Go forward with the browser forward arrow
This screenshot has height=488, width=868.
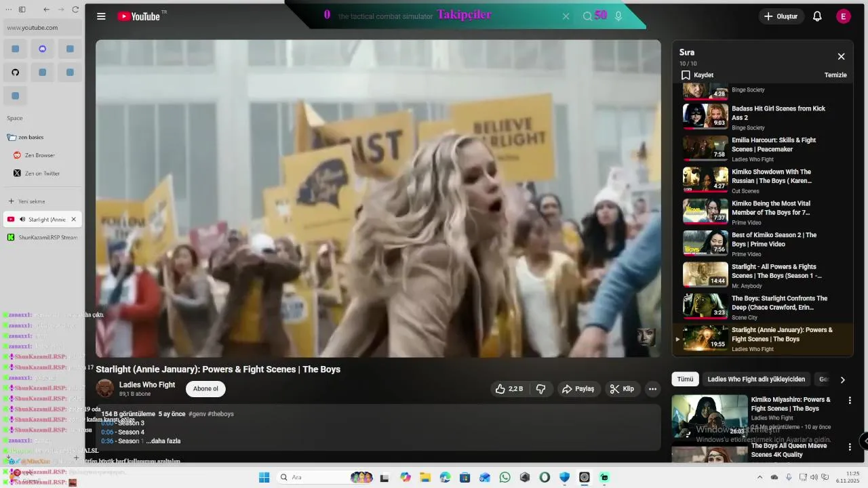tap(61, 9)
